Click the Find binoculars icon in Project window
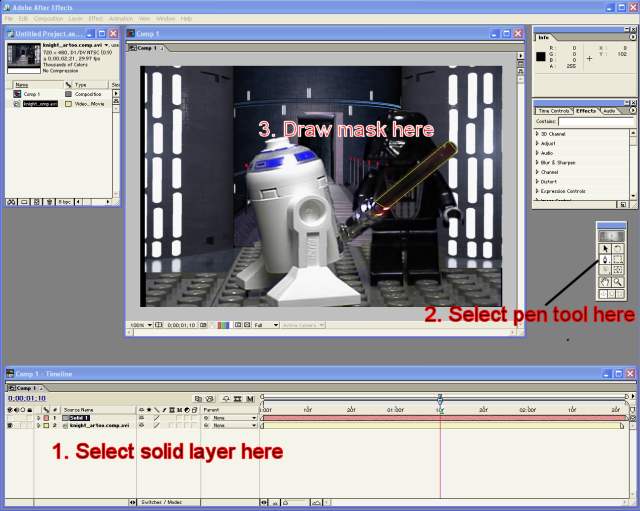Screen dimensions: 640x511 click(x=12, y=202)
